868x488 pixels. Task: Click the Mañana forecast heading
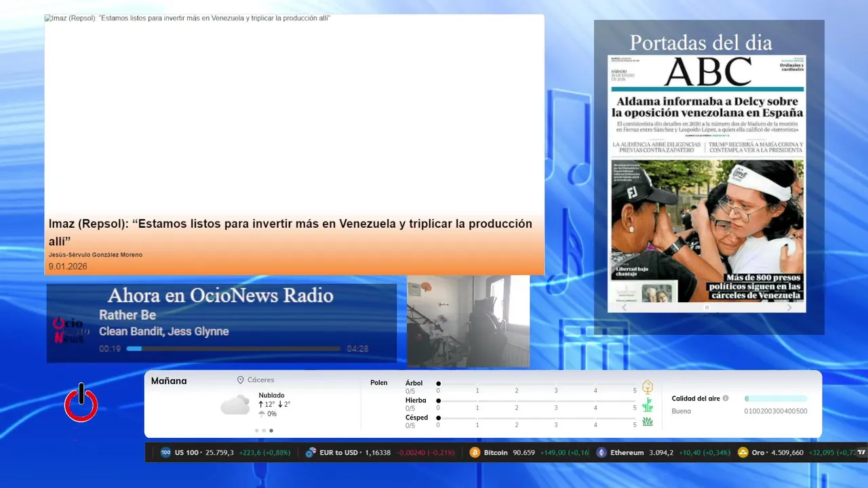click(169, 381)
